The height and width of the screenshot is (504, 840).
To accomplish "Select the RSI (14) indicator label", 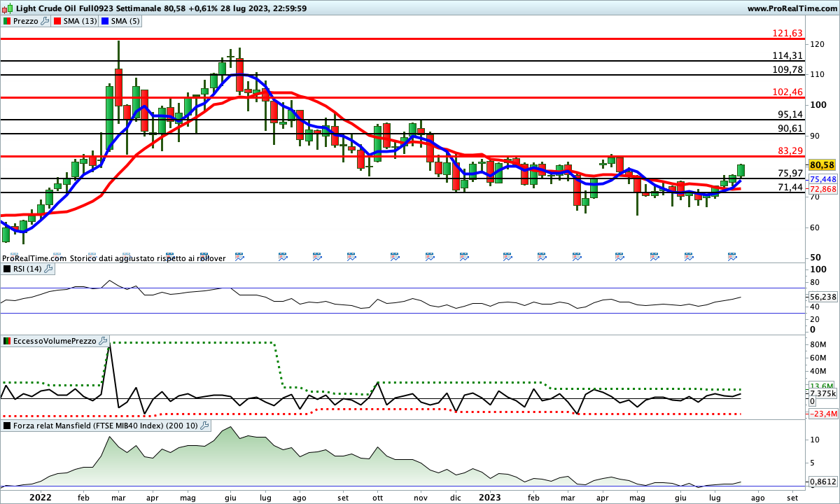I will [28, 269].
